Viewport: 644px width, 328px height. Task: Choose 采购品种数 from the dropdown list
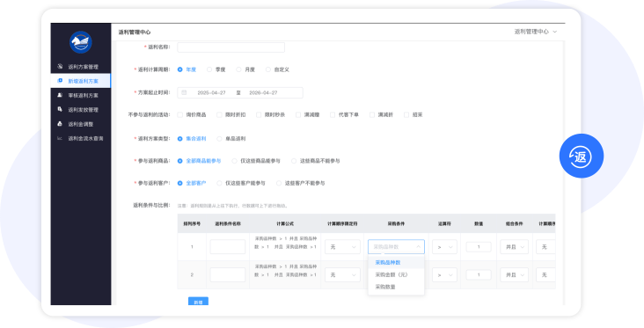click(x=396, y=262)
